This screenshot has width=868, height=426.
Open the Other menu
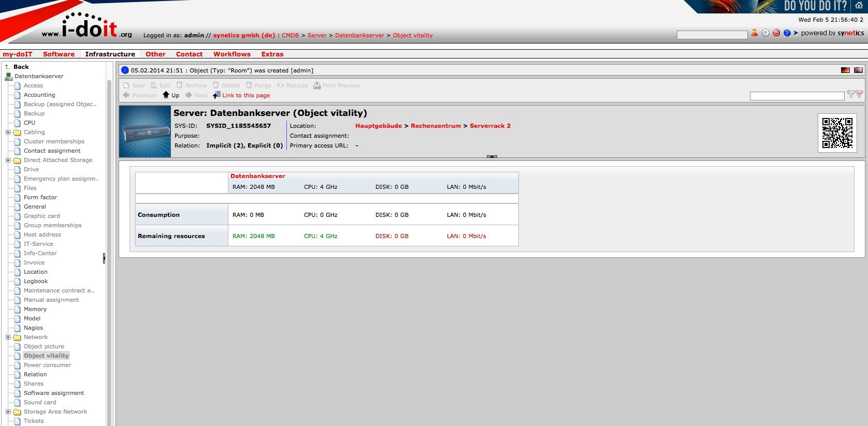pos(155,54)
